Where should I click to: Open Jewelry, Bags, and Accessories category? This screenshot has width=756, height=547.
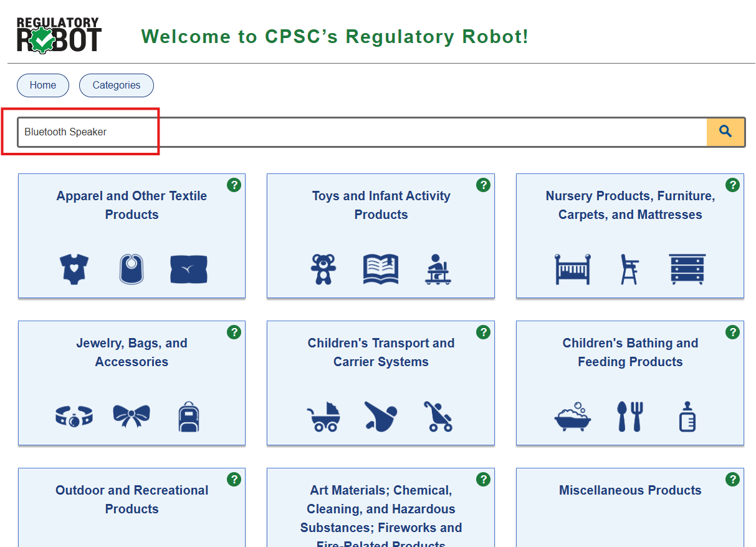pos(132,383)
